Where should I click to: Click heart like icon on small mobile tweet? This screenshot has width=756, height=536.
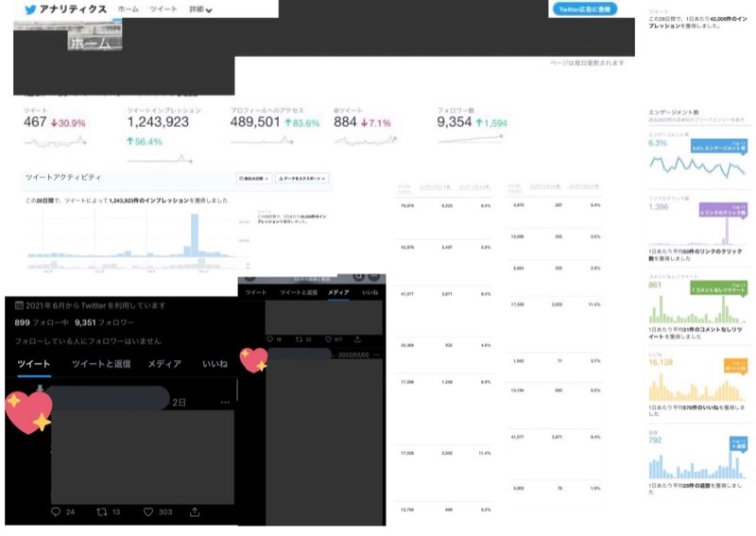click(328, 339)
